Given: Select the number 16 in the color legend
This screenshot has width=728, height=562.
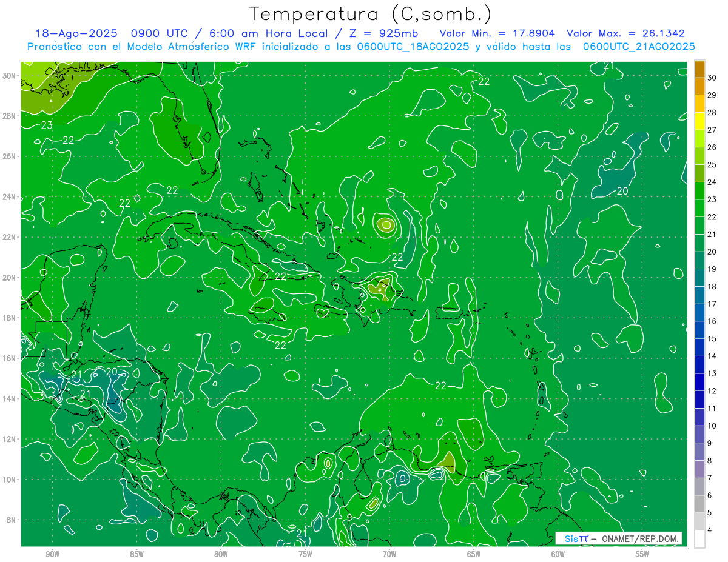Looking at the screenshot, I should click(x=712, y=321).
